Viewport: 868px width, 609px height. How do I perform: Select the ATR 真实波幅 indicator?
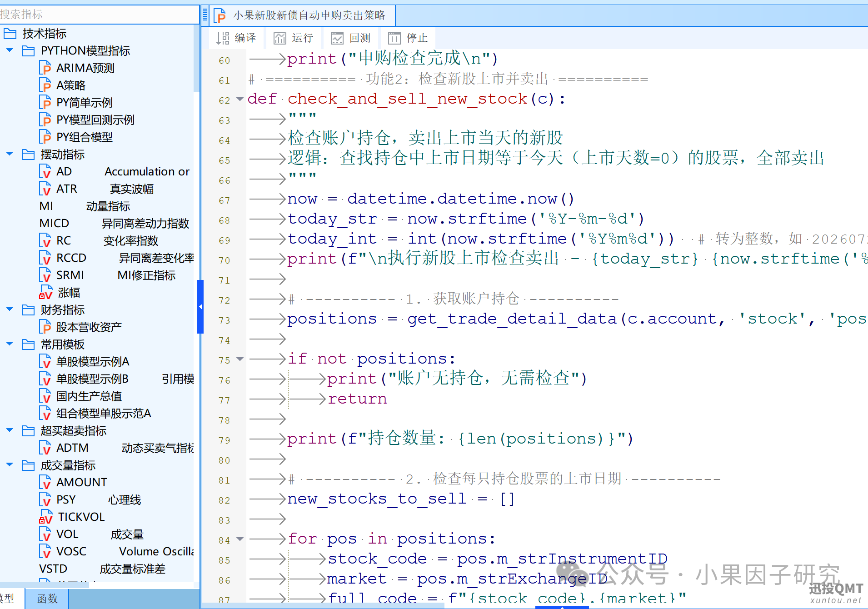click(x=97, y=189)
